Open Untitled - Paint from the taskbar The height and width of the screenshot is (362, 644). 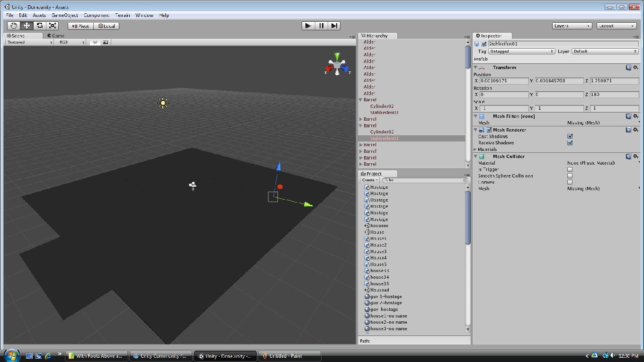(290, 355)
